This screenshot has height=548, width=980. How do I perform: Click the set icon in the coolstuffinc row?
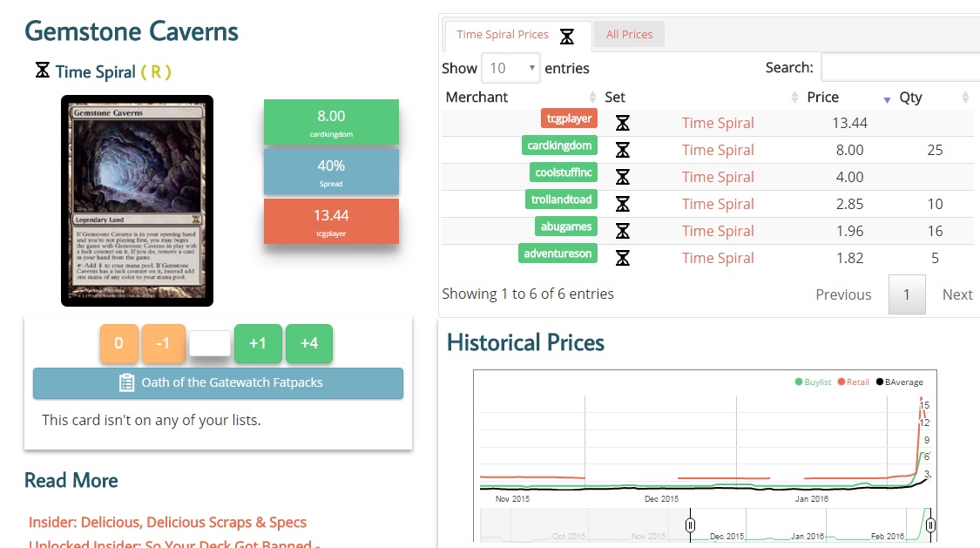(x=622, y=177)
